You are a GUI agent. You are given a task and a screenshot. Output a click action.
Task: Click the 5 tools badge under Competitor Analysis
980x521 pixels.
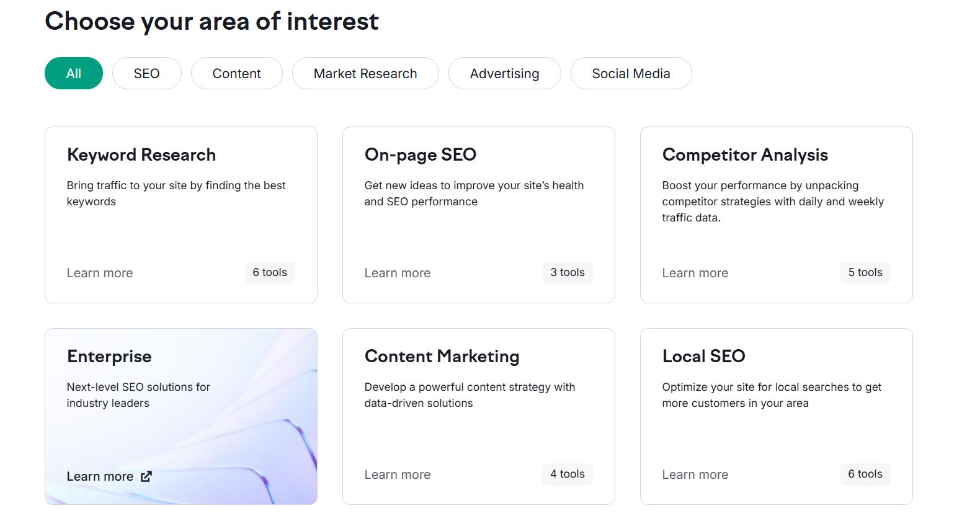click(x=865, y=272)
